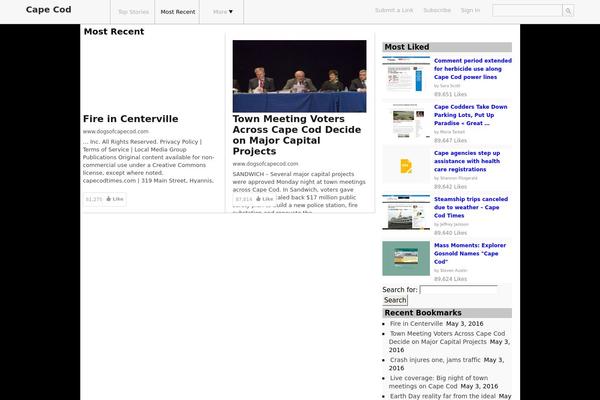Open yellow document thumbnail for health care article
Screen dimensions: 600x400
(406, 166)
